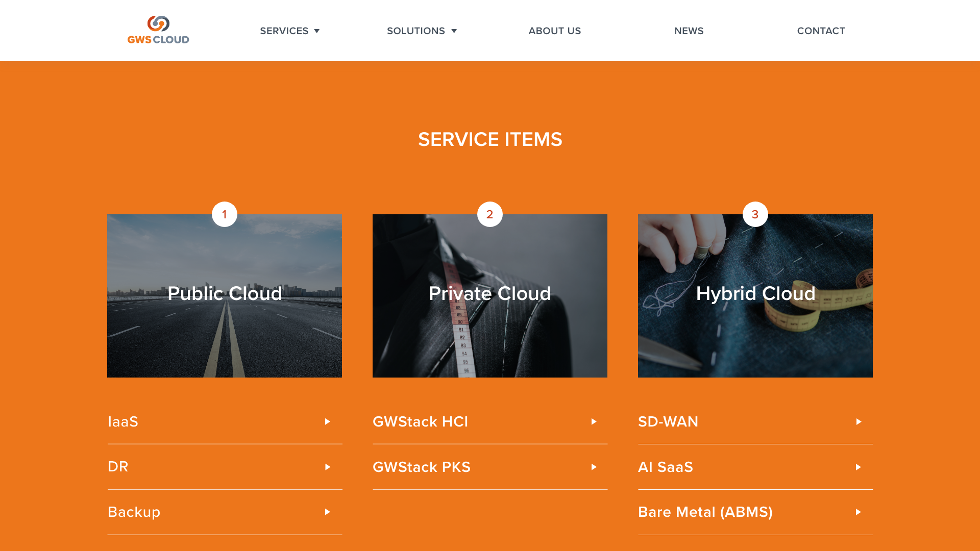Click the arrow icon beside Backup

(328, 512)
